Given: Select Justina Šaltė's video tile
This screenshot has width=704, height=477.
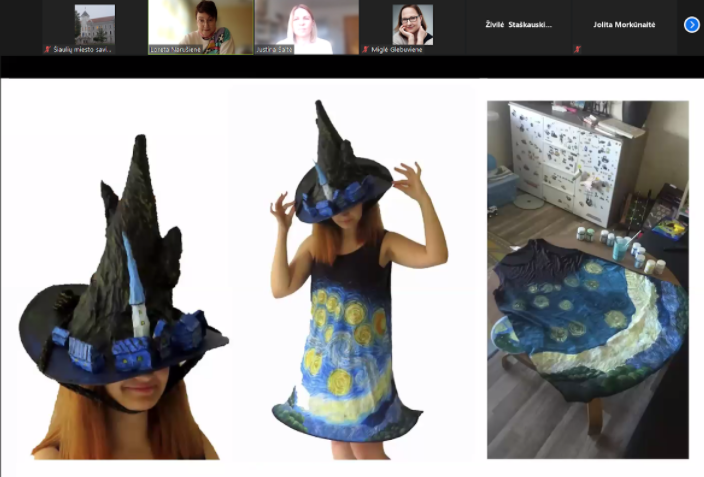Looking at the screenshot, I should 307,27.
